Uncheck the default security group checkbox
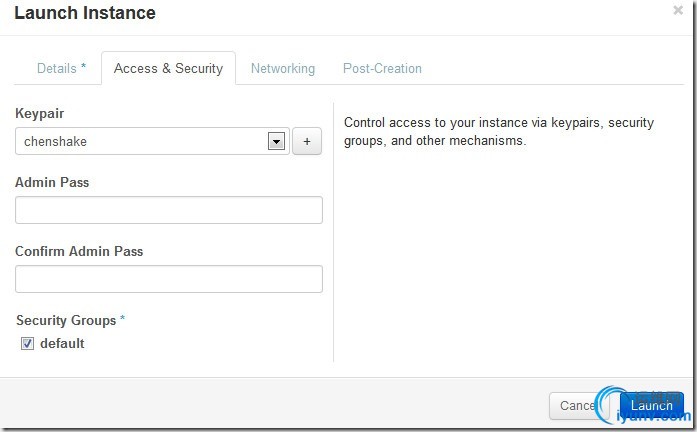 pos(28,344)
